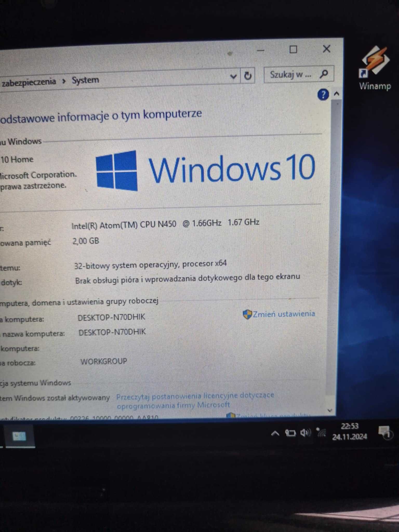
Task: Click the search magnifier icon
Action: 324,74
